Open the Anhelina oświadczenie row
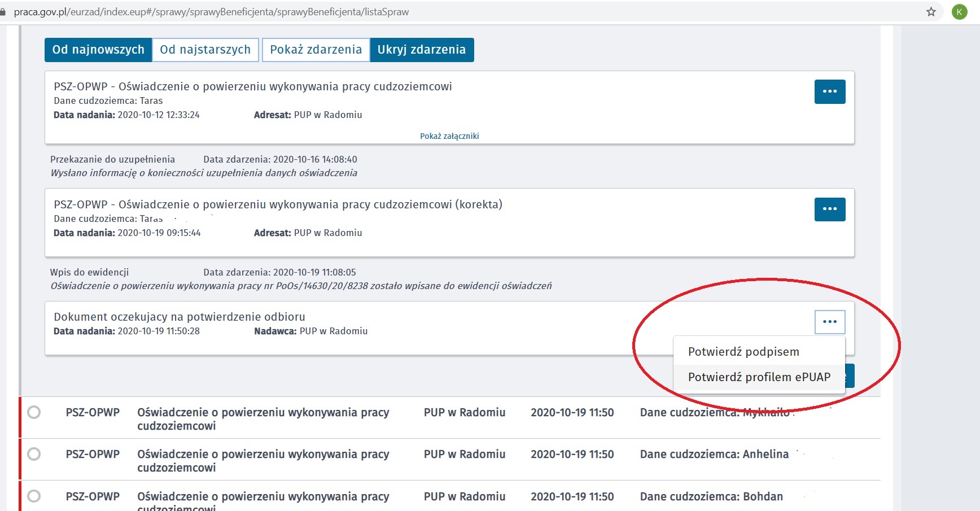 (263, 460)
